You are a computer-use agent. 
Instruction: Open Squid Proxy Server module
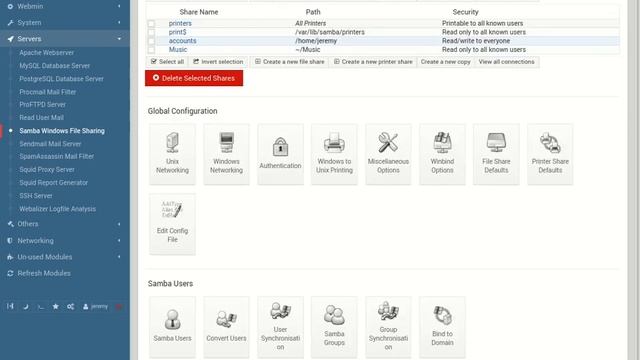click(47, 169)
